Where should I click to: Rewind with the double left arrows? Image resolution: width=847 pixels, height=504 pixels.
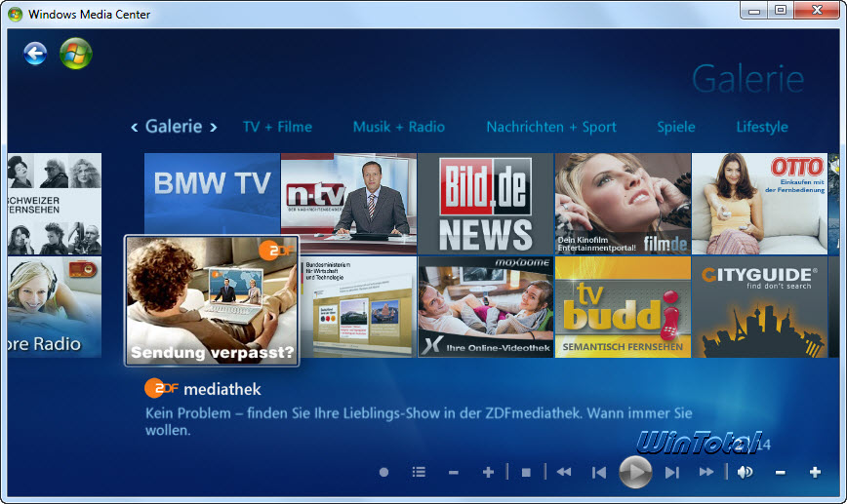[564, 472]
